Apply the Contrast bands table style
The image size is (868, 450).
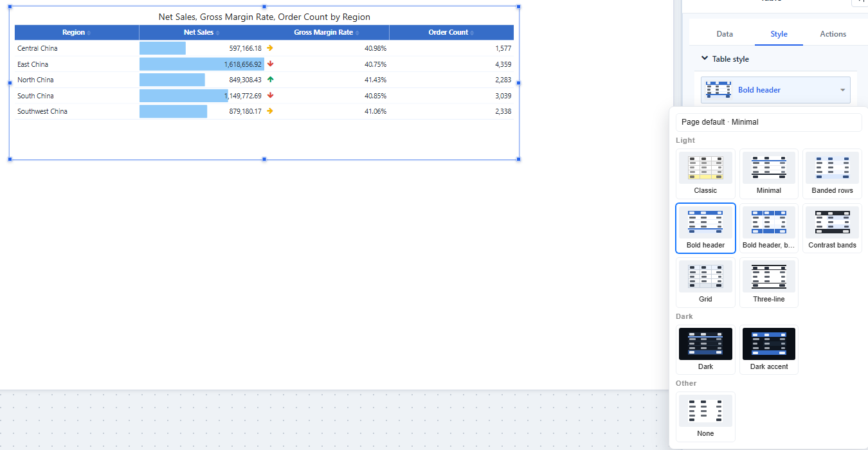tap(832, 228)
